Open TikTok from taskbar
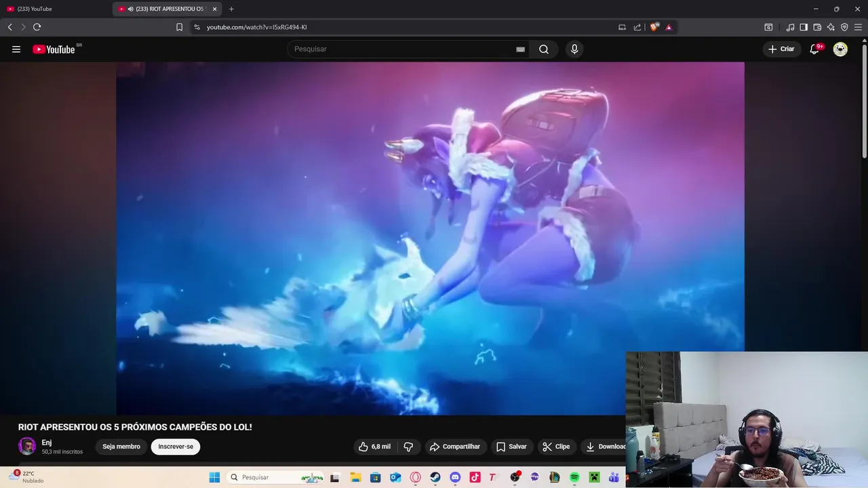This screenshot has width=868, height=488. tap(475, 477)
